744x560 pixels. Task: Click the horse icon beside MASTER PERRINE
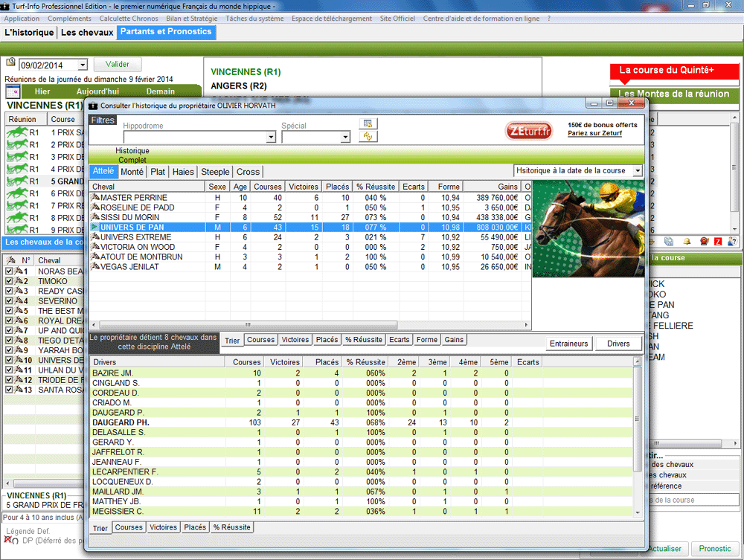(95, 197)
